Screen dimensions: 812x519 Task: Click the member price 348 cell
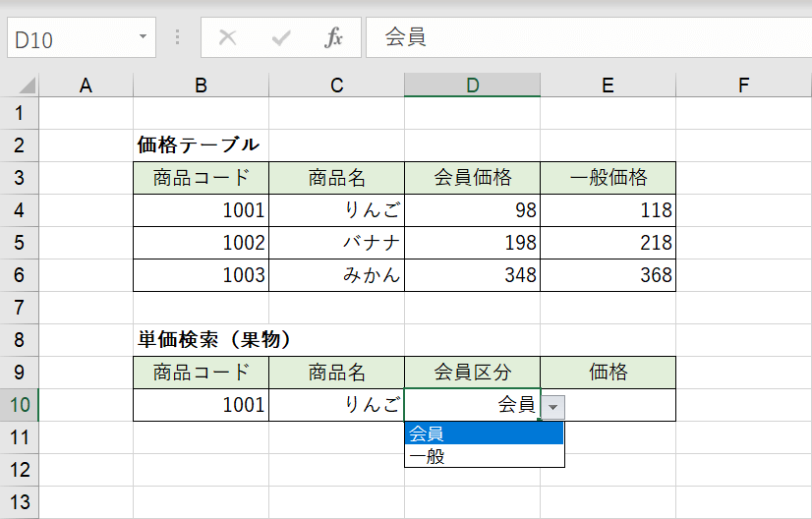tap(472, 275)
